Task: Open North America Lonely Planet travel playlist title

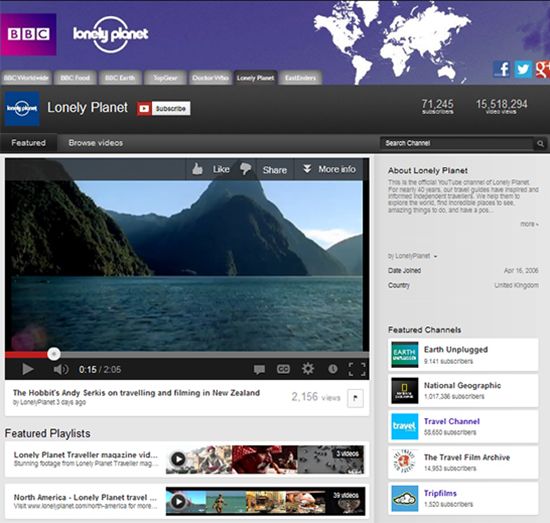Action: (x=85, y=497)
